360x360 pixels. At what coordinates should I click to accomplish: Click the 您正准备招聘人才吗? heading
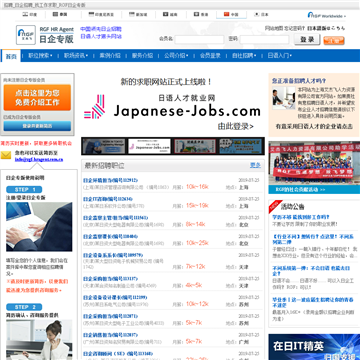pos(299,81)
